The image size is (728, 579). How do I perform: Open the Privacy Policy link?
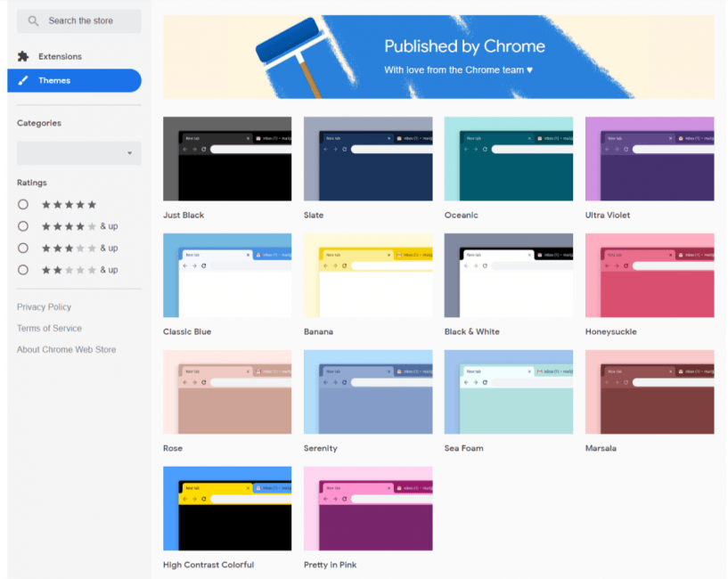coord(44,307)
